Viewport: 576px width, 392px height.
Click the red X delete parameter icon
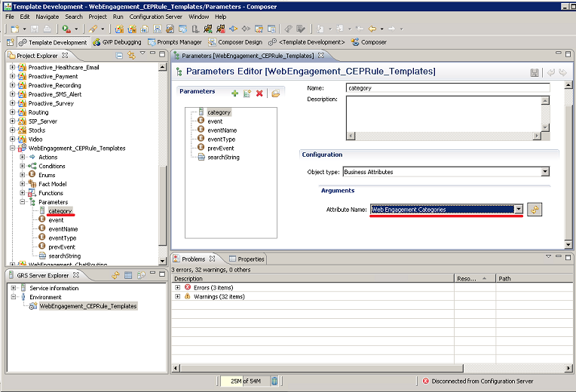pyautogui.click(x=259, y=93)
